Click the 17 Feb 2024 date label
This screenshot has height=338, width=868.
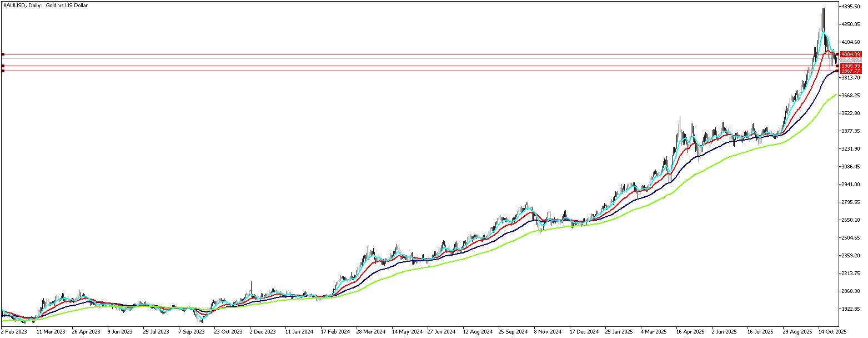click(335, 331)
